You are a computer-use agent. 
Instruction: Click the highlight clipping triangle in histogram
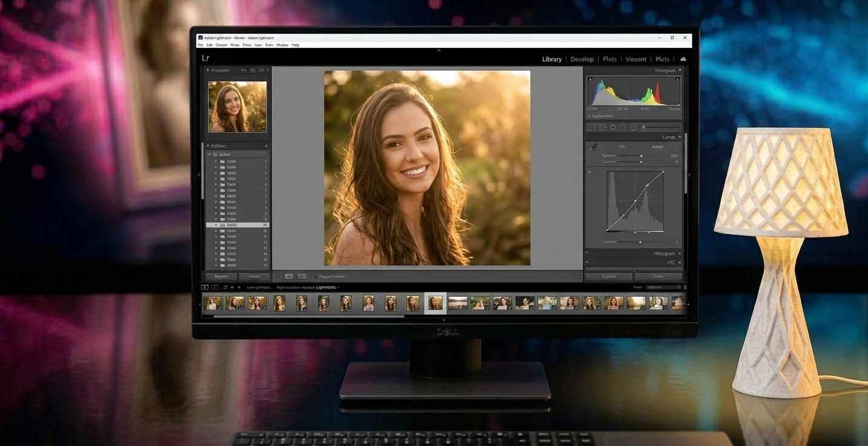click(x=677, y=79)
